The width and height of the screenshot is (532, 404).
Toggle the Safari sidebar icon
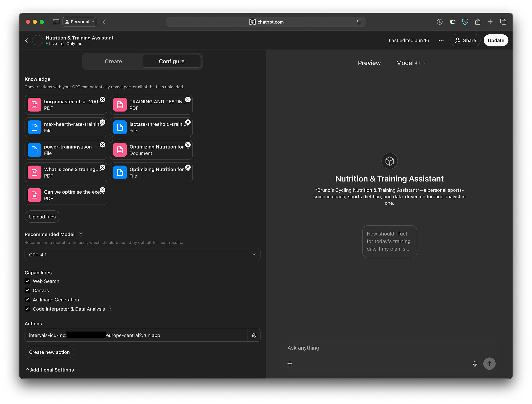click(x=56, y=22)
